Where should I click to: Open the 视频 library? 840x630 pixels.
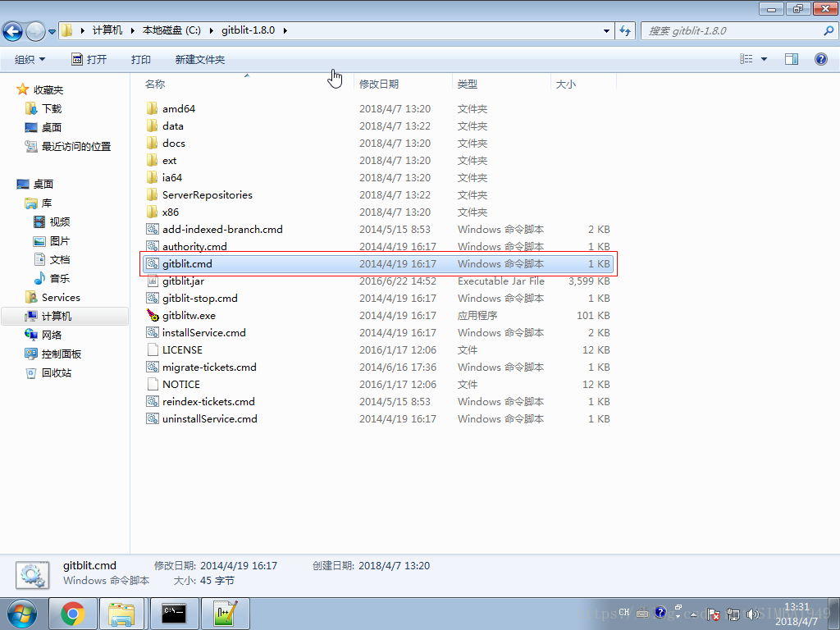pyautogui.click(x=52, y=221)
